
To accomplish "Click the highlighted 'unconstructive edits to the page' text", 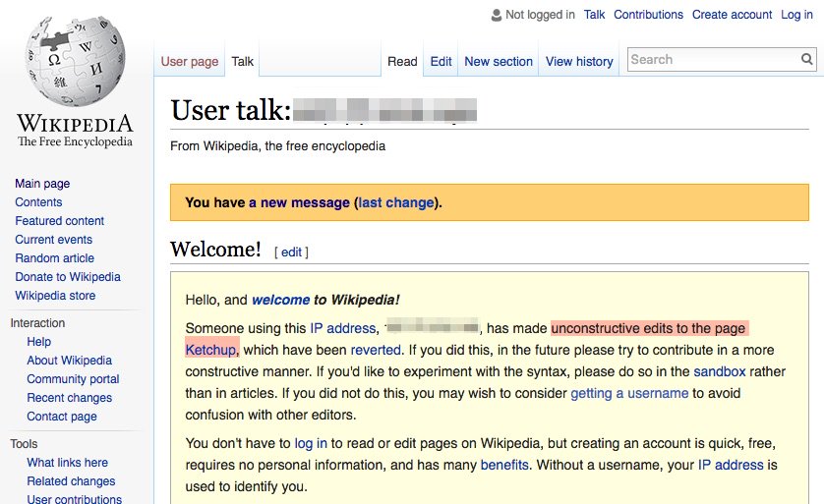I will pos(648,329).
